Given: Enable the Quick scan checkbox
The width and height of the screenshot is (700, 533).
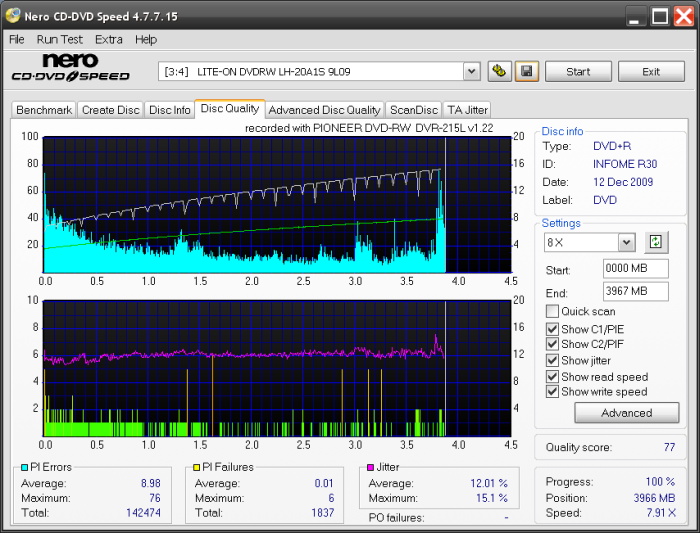Looking at the screenshot, I should tap(552, 312).
